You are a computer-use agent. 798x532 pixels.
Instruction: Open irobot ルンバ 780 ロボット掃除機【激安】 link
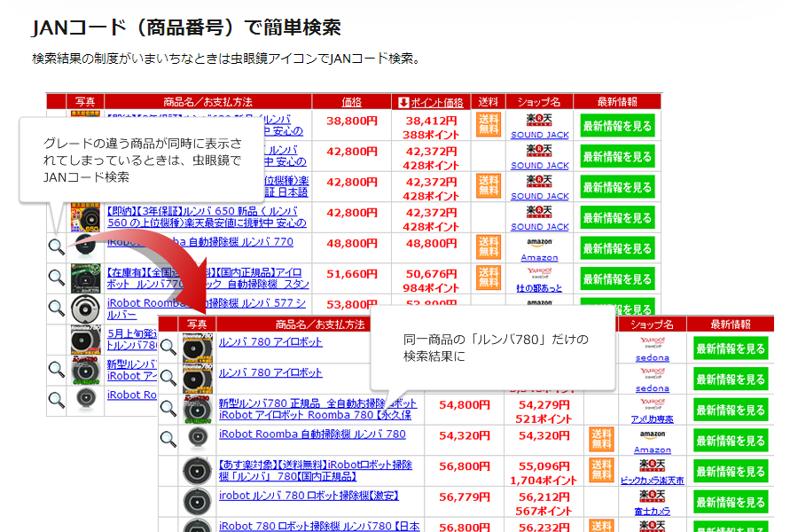click(x=309, y=496)
